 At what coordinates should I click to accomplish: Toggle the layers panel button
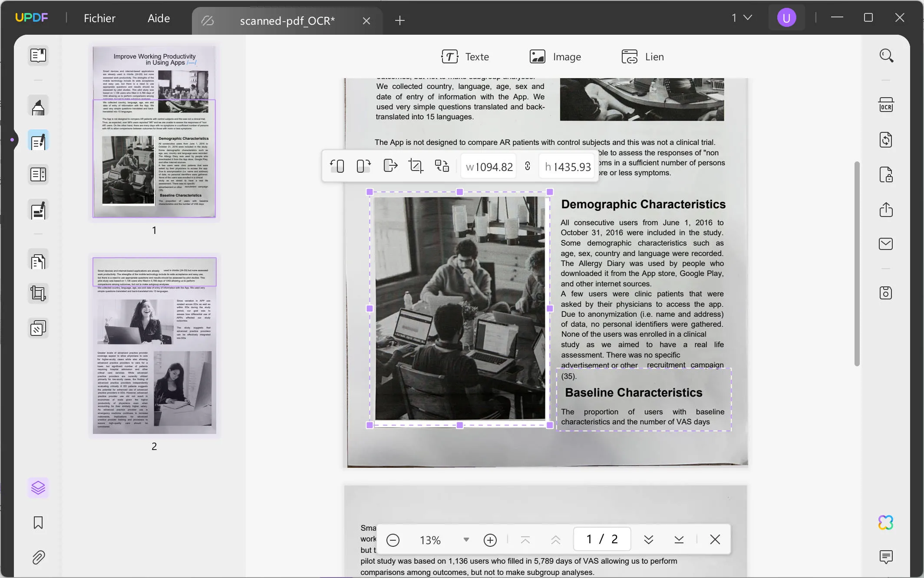pyautogui.click(x=38, y=488)
